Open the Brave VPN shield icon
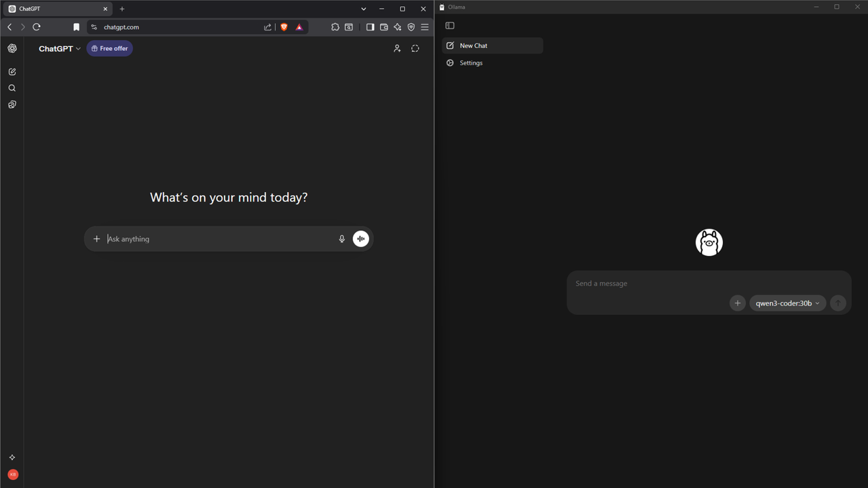 click(411, 27)
